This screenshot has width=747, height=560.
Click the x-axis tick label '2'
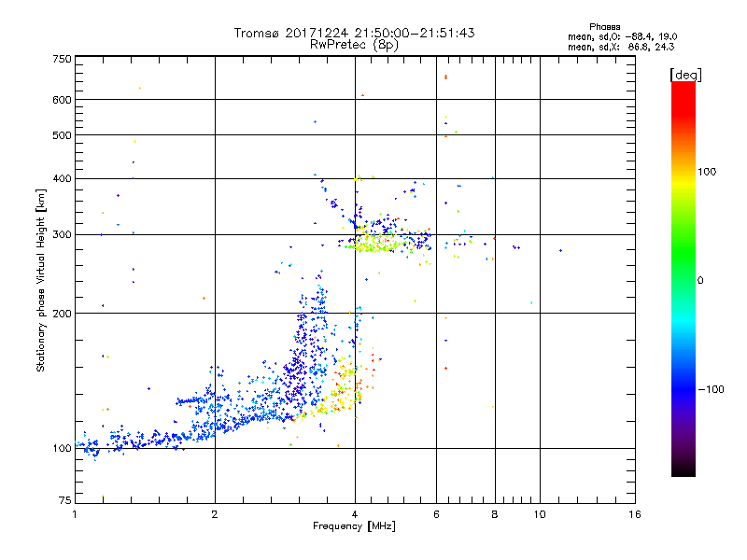pyautogui.click(x=215, y=514)
